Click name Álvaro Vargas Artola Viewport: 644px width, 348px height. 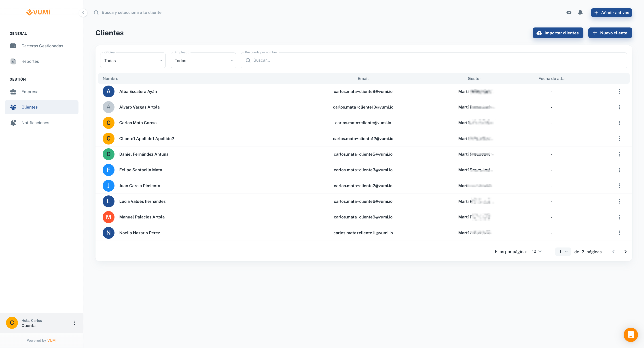tap(139, 107)
